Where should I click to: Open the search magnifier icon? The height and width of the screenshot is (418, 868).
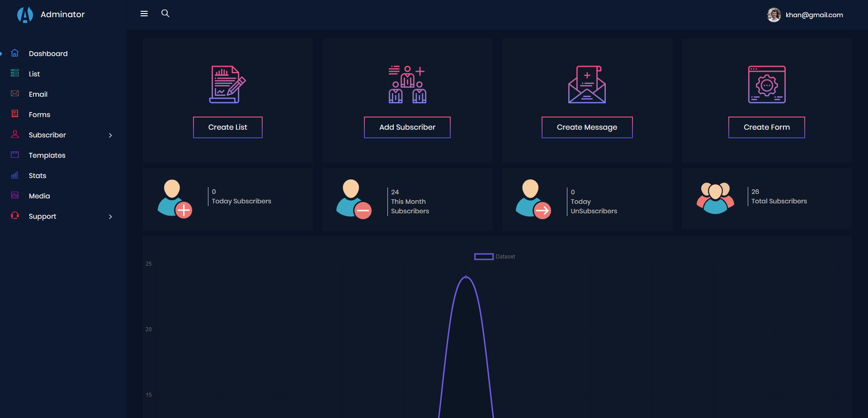(165, 14)
